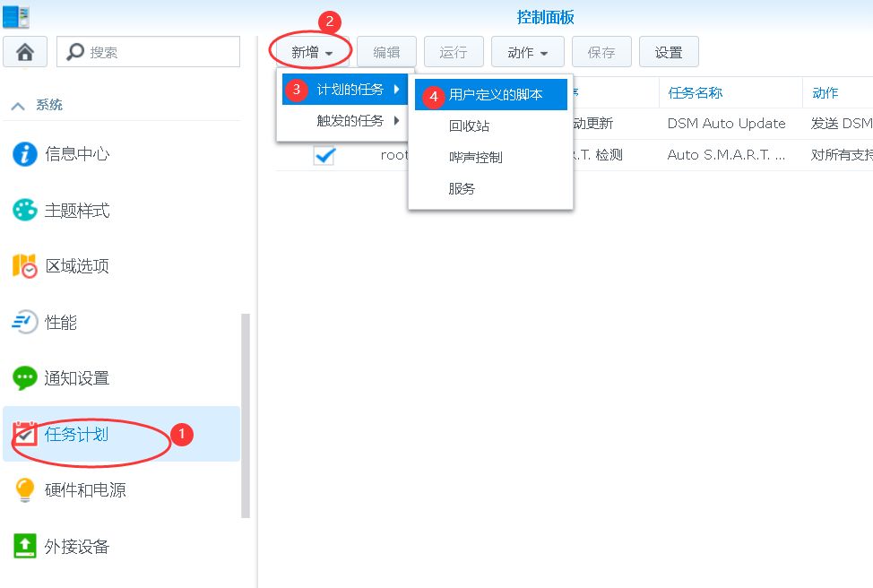
Task: Select 回收站 (Recycle Bin) from submenu
Action: 469,126
